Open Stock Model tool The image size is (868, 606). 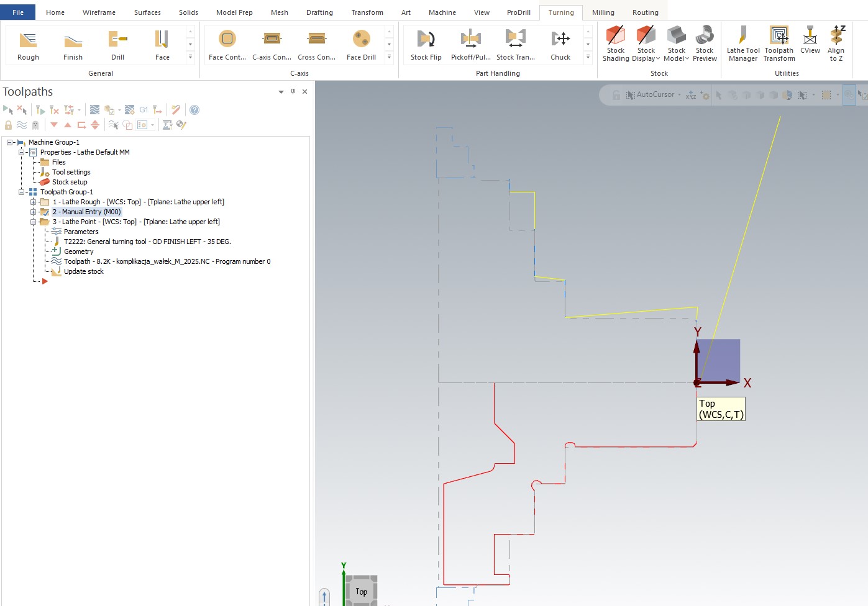click(676, 44)
